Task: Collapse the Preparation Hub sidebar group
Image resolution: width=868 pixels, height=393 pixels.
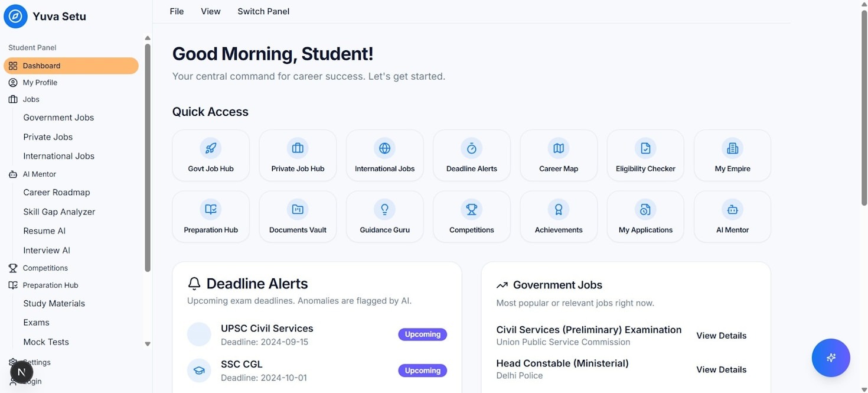Action: 50,285
